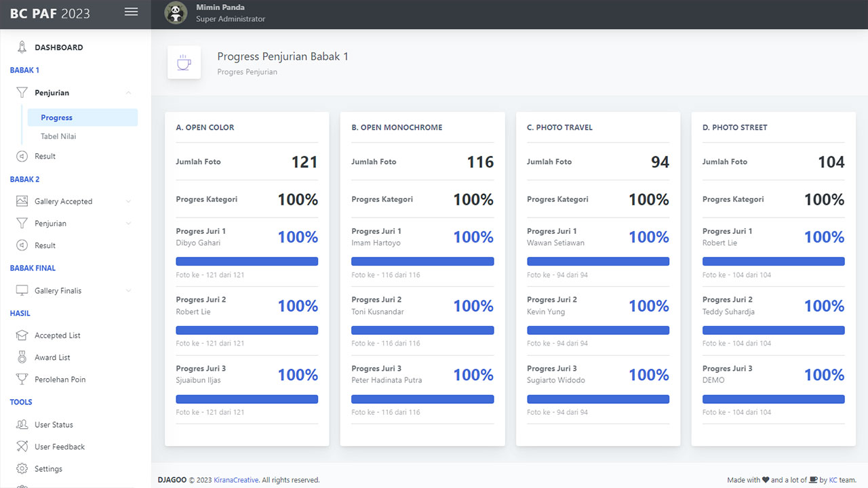This screenshot has width=868, height=488.
Task: Click the panda user avatar
Action: pyautogui.click(x=176, y=13)
